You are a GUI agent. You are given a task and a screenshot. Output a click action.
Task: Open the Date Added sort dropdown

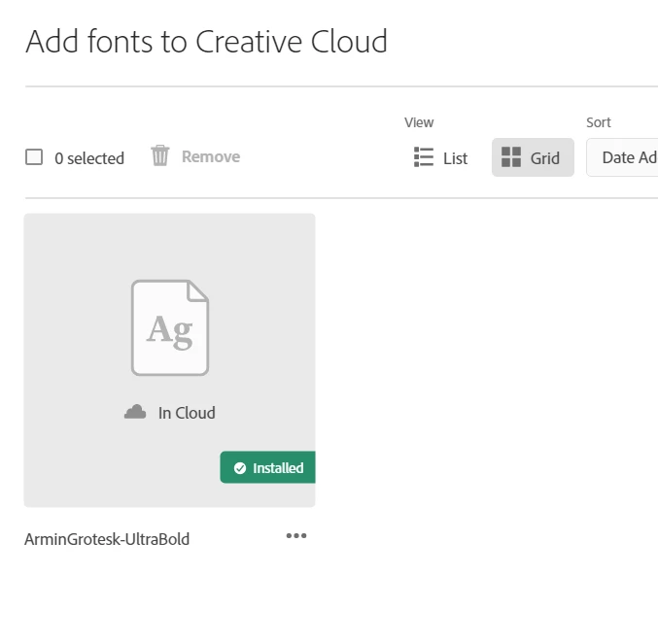pos(622,157)
